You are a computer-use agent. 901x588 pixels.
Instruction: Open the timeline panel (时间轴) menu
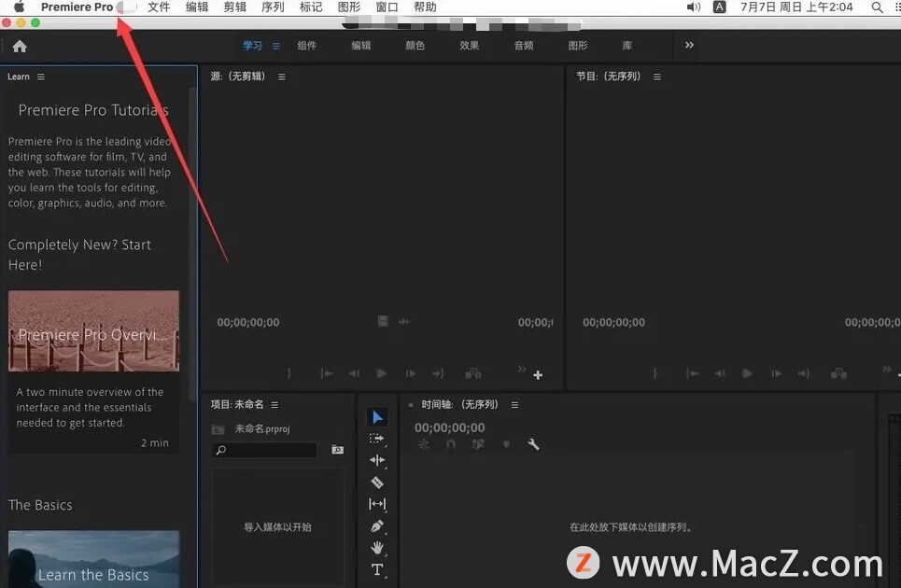tap(514, 405)
